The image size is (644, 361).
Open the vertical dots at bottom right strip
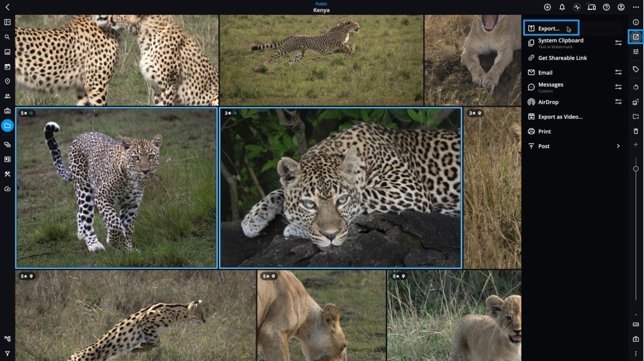[x=636, y=353]
